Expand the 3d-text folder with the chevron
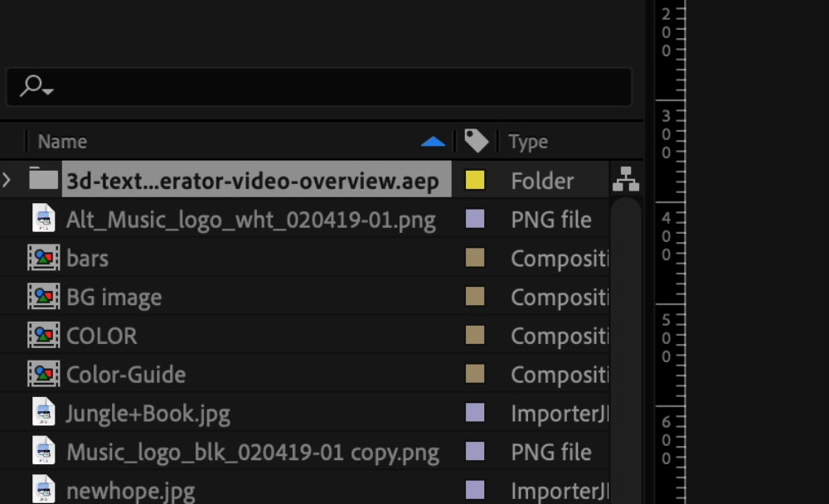The image size is (829, 504). click(7, 177)
